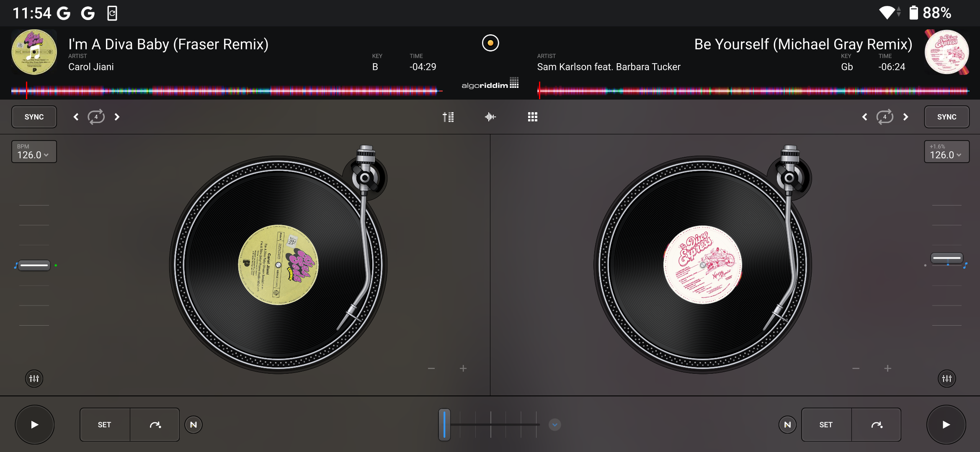Click the crossfader handle

coord(444,425)
